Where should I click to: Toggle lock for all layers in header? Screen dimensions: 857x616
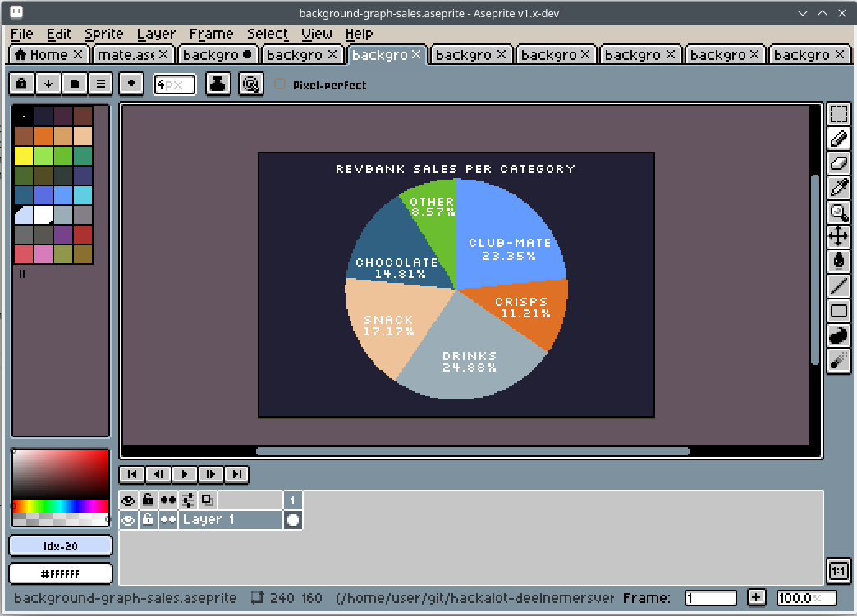(148, 500)
